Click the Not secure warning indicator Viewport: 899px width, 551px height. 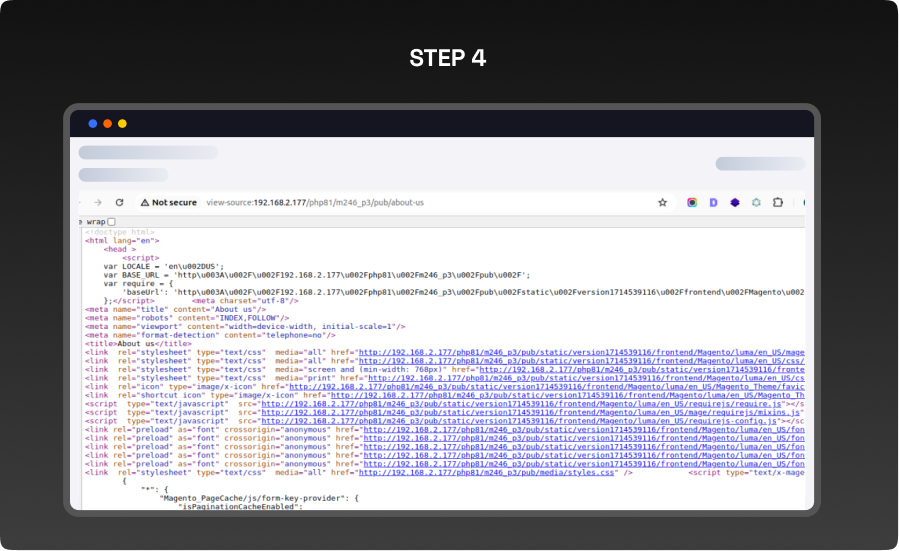click(x=168, y=202)
